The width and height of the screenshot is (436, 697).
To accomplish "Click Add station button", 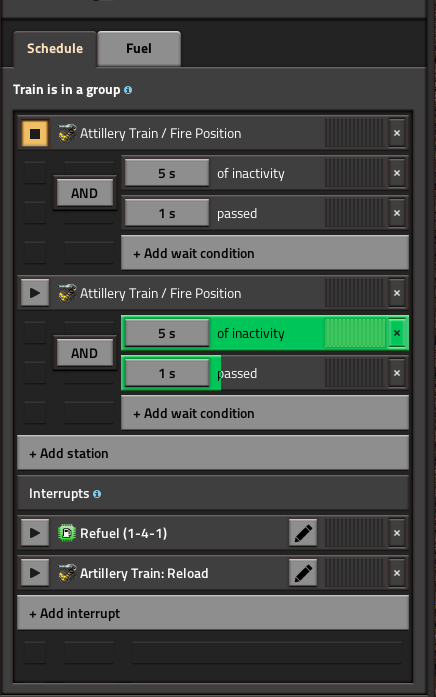I will coord(213,453).
